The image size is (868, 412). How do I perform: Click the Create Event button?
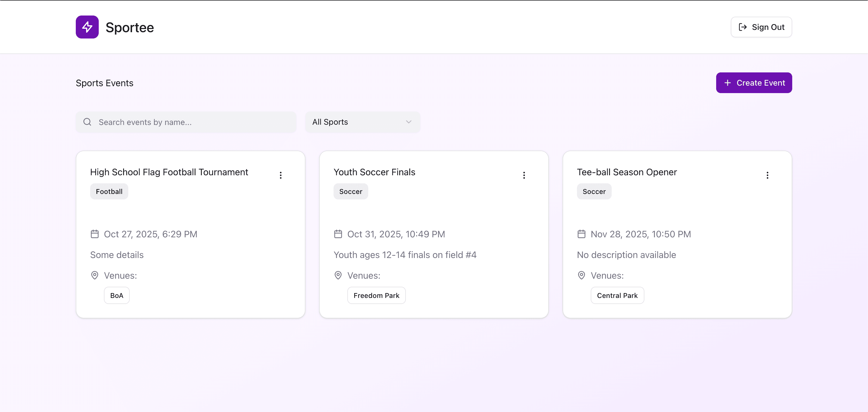click(754, 83)
